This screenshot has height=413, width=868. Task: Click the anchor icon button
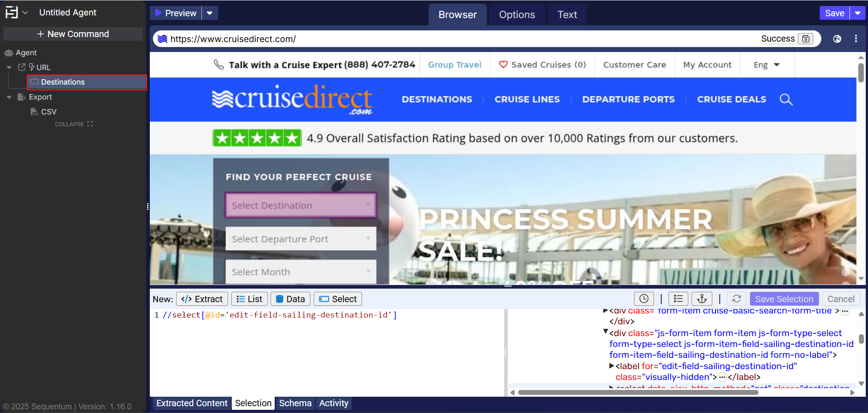click(x=701, y=299)
